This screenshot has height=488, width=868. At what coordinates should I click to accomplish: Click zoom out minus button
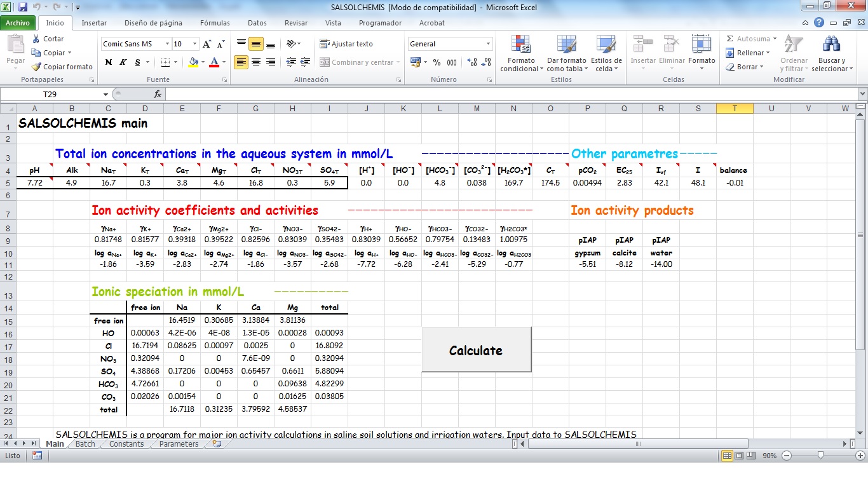tap(787, 456)
